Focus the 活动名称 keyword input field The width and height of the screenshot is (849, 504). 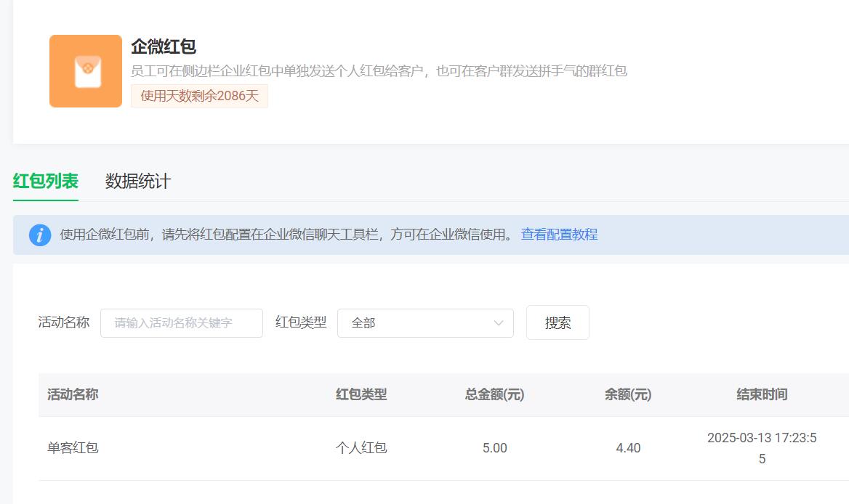(x=182, y=323)
